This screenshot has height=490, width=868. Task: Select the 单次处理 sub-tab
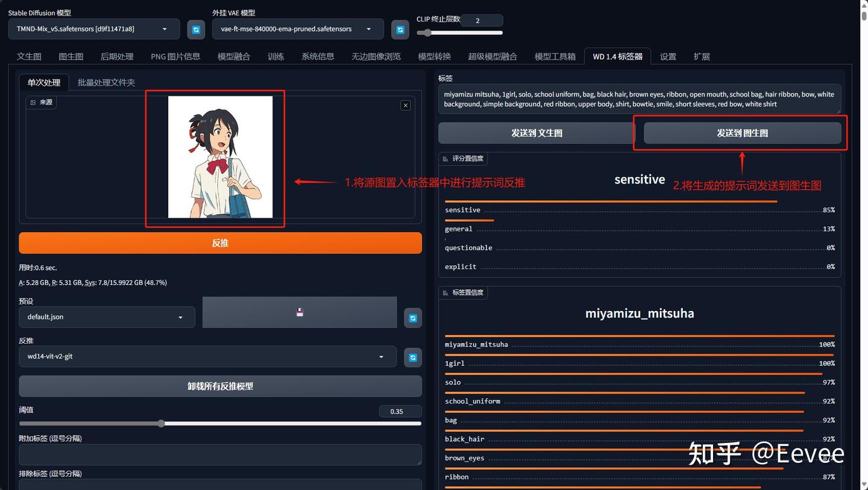pyautogui.click(x=44, y=82)
